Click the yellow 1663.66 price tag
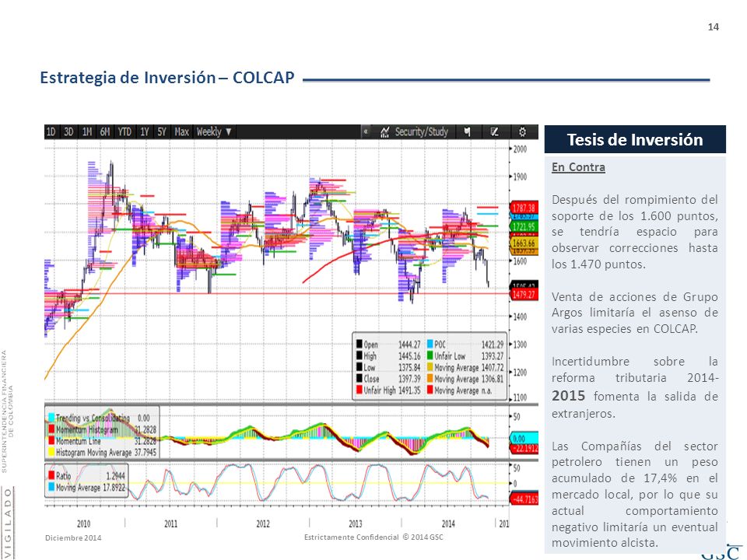This screenshot has height=560, width=747. point(524,243)
